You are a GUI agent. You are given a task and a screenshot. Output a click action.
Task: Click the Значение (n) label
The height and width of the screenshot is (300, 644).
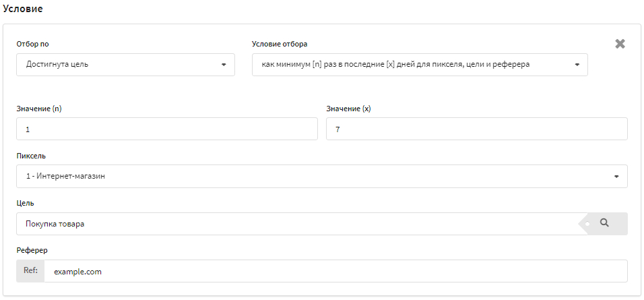tap(44, 108)
